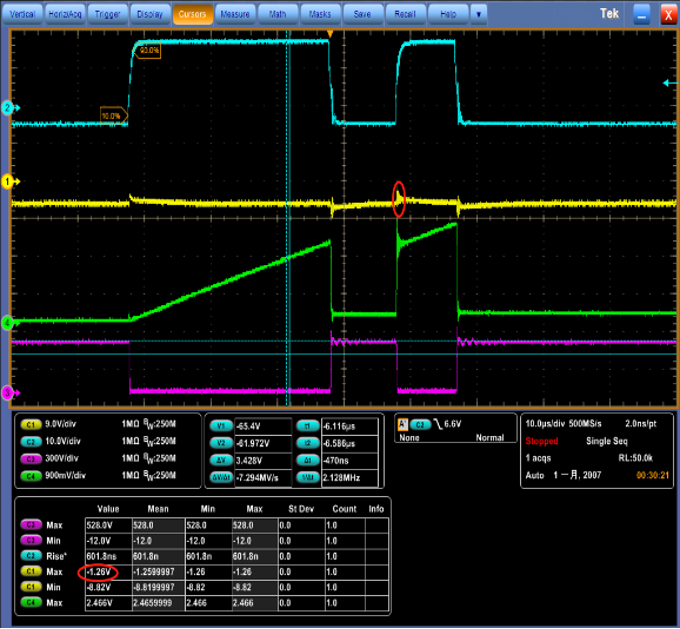Click the Save button in toolbar
Screen dimensions: 680x629
pos(362,15)
